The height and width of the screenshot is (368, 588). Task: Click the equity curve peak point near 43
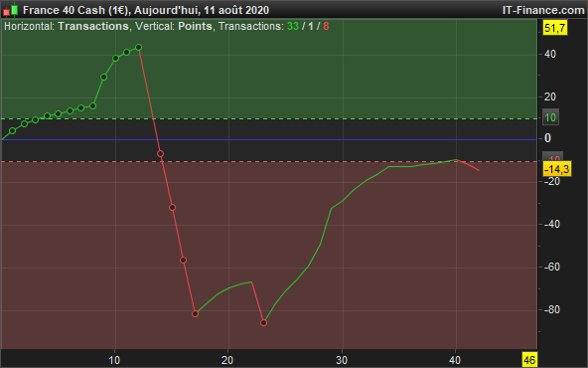click(138, 48)
